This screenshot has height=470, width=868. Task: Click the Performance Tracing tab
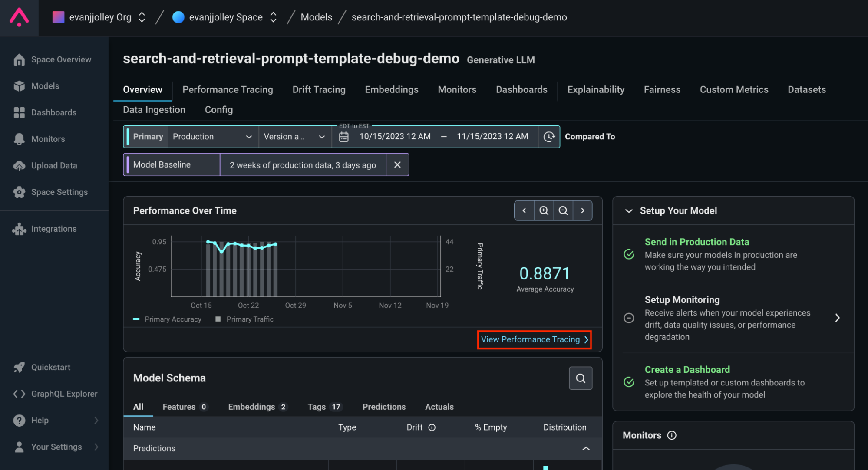click(x=228, y=89)
